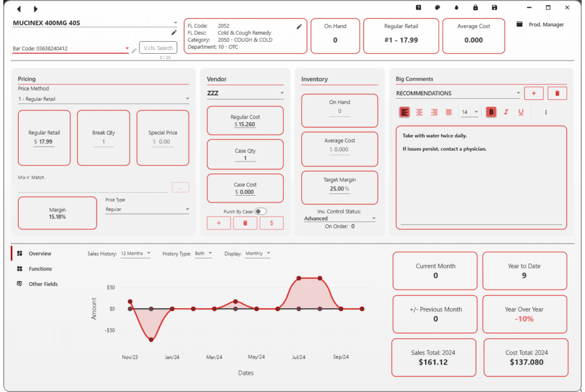Open the History Type dropdown

click(x=203, y=254)
